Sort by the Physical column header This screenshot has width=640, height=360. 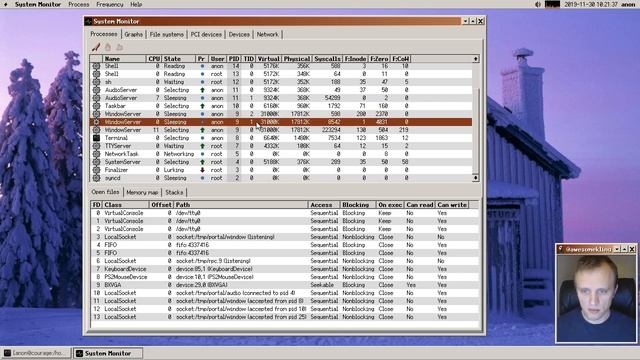297,59
